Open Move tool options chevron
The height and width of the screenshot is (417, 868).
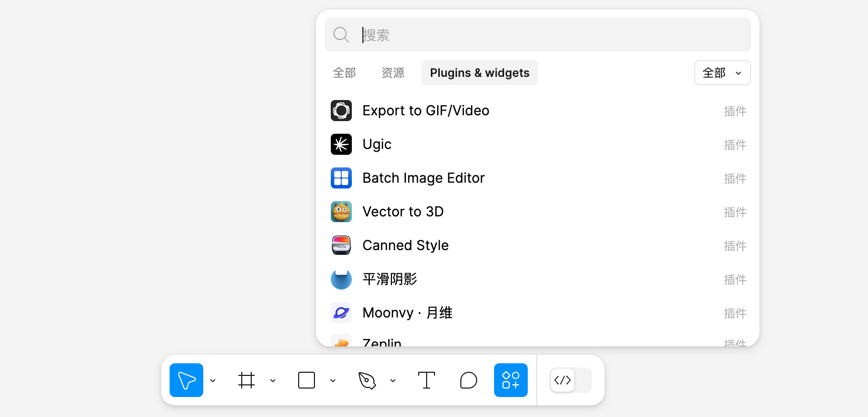(x=213, y=381)
